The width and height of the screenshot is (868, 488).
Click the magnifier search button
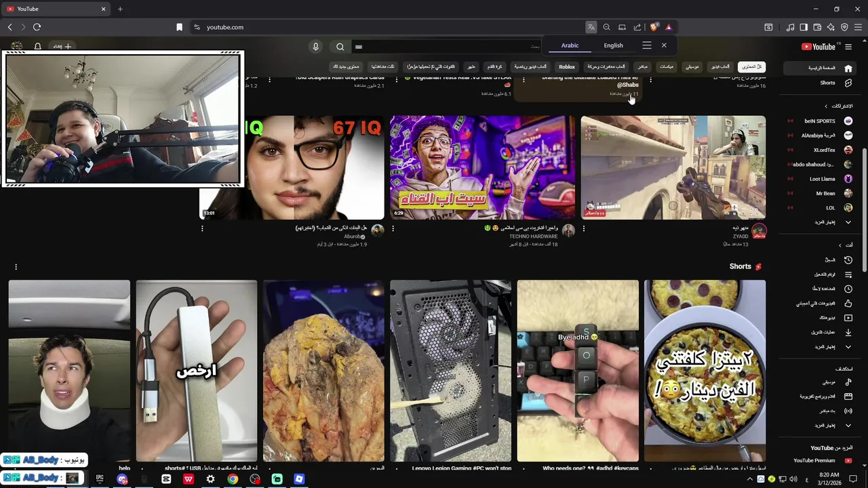click(x=340, y=47)
